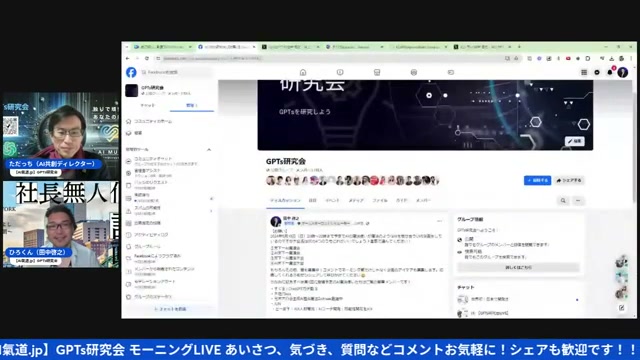Open the Files tab of the group
Viewport: 640px width, 360px height.
pyautogui.click(x=380, y=200)
